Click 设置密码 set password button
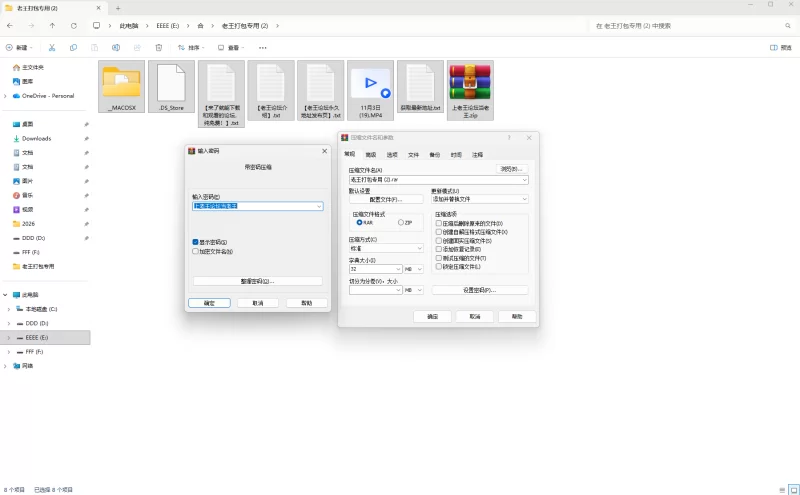The width and height of the screenshot is (800, 495). click(x=480, y=290)
